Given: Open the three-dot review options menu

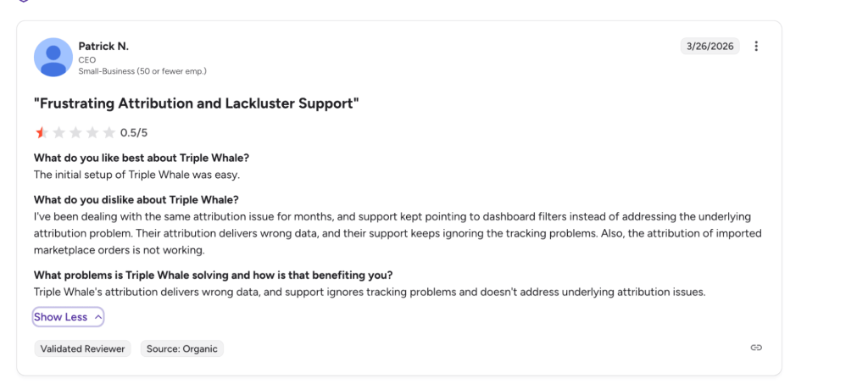Looking at the screenshot, I should 756,46.
